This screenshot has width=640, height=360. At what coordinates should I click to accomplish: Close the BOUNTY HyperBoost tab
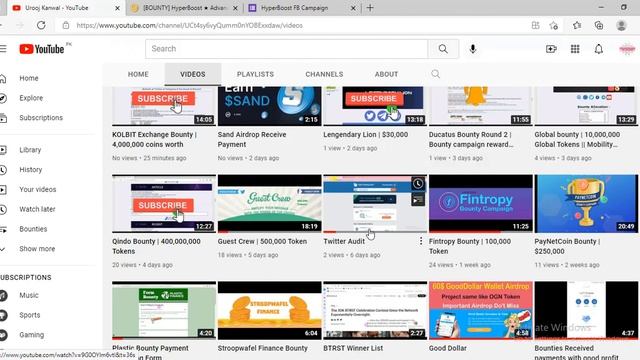(x=236, y=8)
